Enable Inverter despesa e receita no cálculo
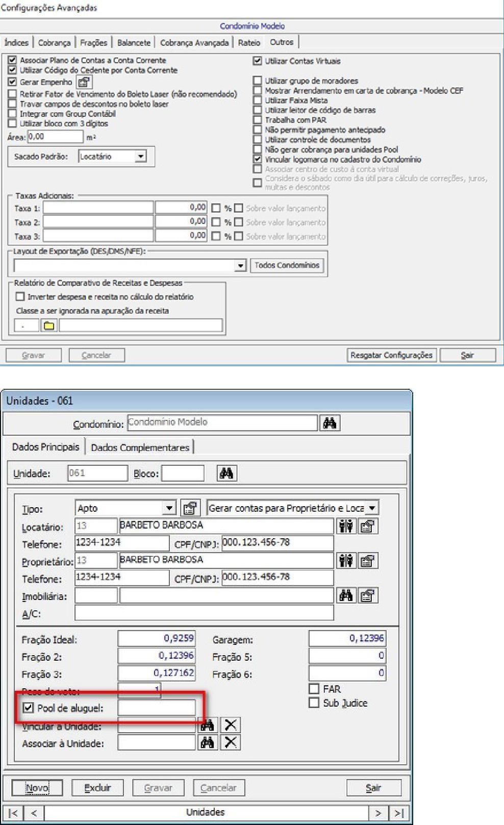 click(20, 296)
